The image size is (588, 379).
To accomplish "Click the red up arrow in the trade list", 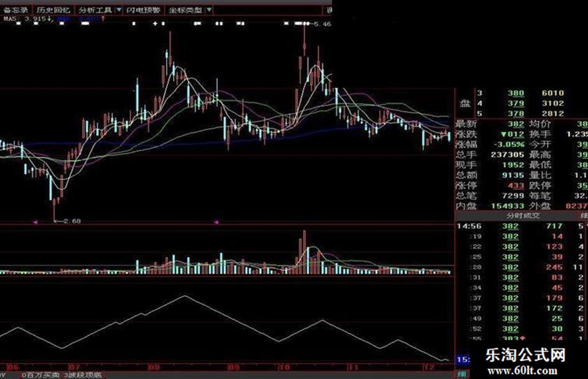I will click(x=523, y=339).
